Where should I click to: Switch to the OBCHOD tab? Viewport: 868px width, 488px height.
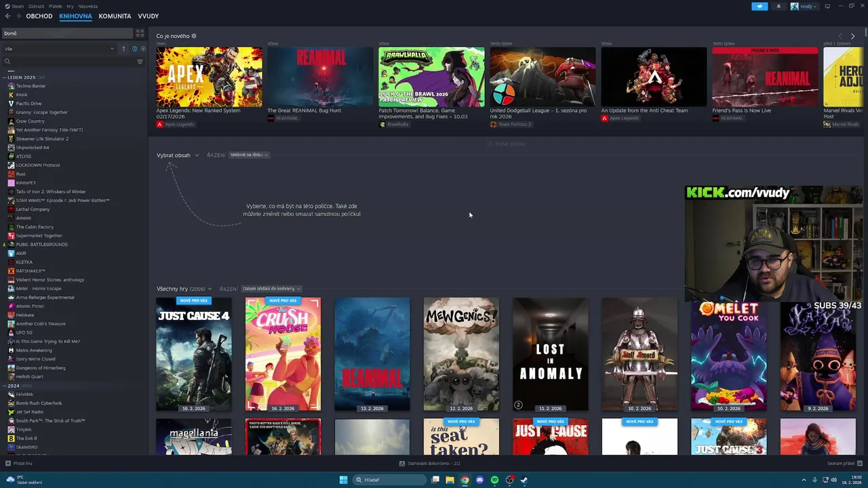pos(39,16)
